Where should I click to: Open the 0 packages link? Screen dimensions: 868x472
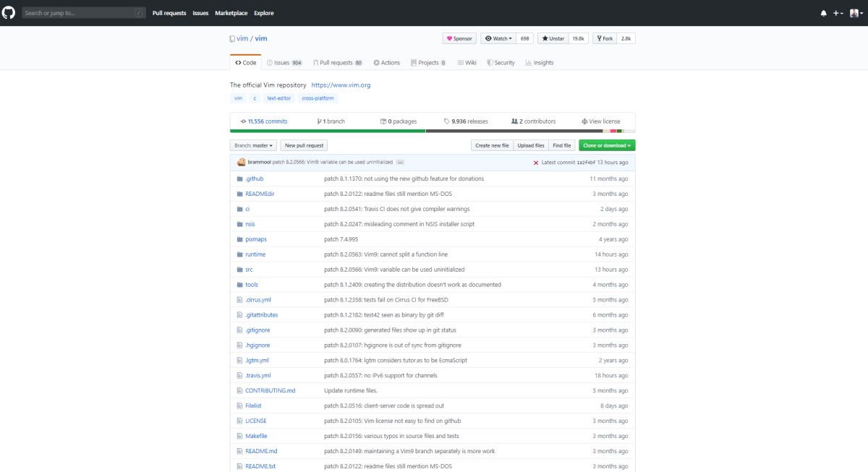399,121
